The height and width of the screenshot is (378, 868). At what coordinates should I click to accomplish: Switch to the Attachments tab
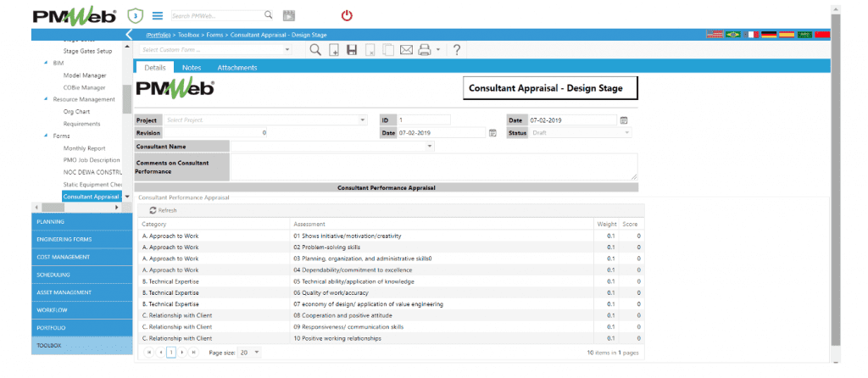[x=237, y=68]
